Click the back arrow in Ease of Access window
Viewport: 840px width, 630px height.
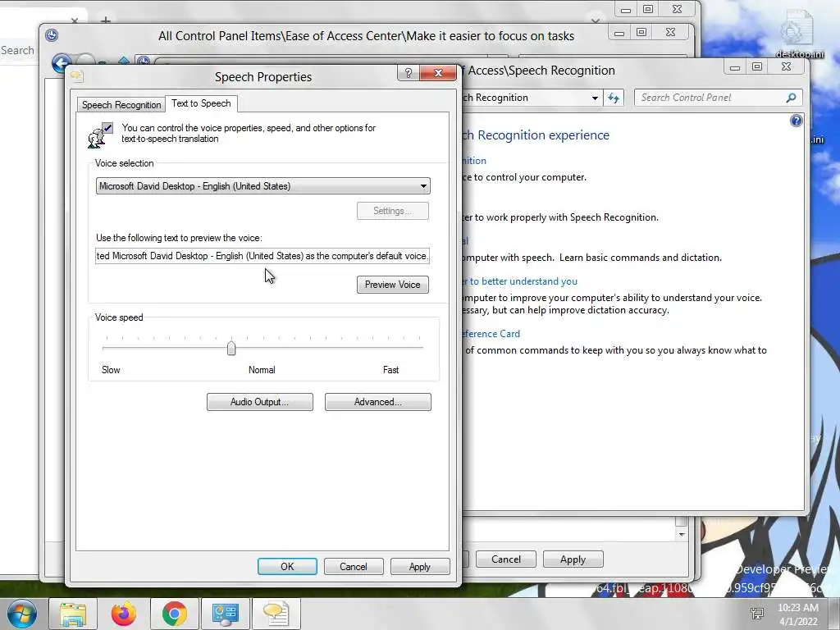click(61, 62)
